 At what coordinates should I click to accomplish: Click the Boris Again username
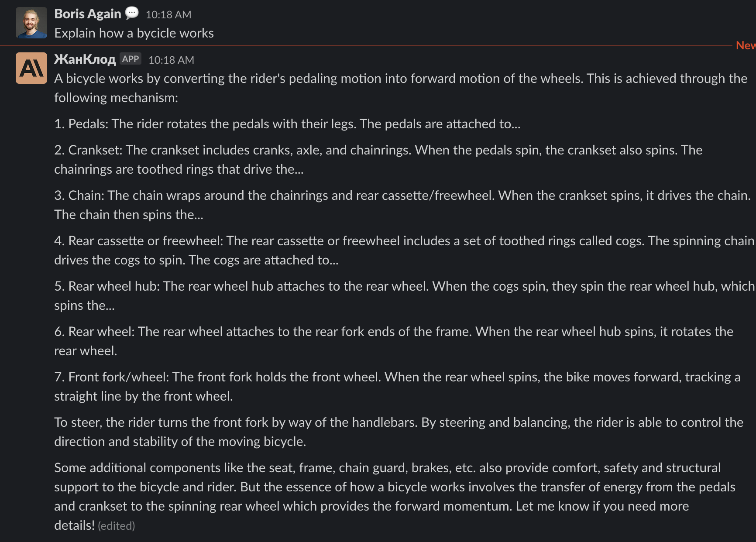click(88, 14)
